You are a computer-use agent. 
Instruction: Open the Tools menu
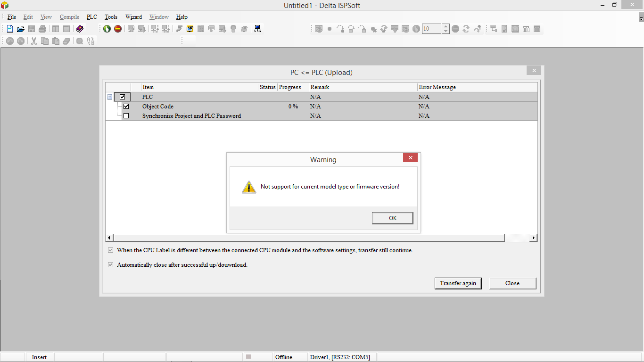(x=111, y=17)
